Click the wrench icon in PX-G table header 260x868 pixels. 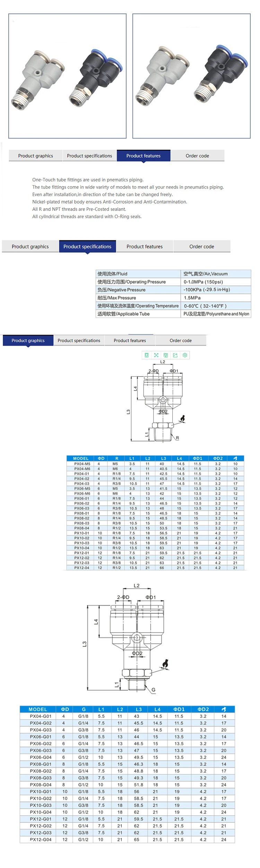point(224,709)
